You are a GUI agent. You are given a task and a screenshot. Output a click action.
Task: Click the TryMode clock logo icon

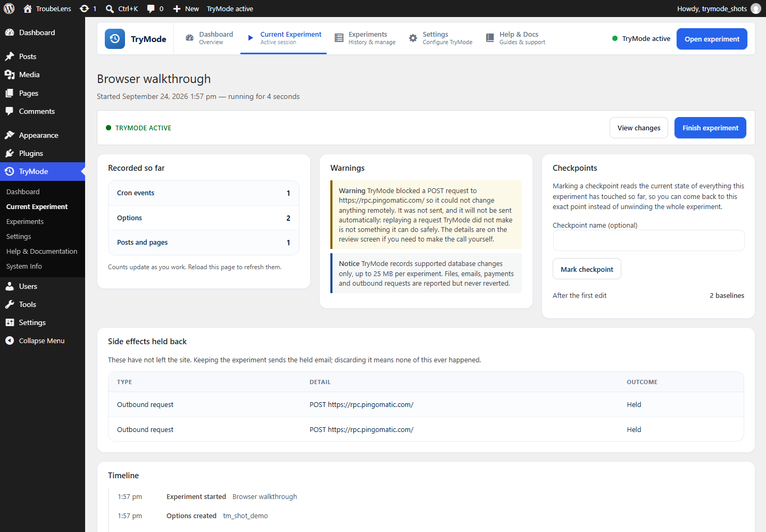(115, 39)
